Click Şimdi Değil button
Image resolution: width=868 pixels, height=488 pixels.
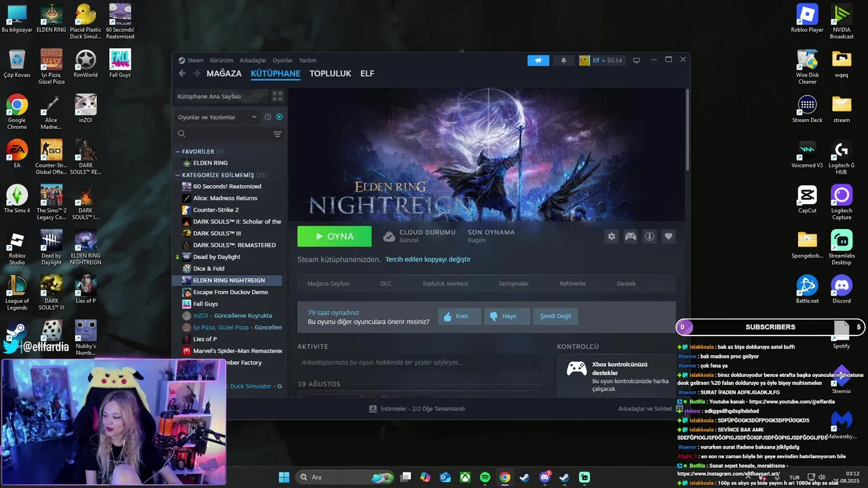[x=555, y=317]
